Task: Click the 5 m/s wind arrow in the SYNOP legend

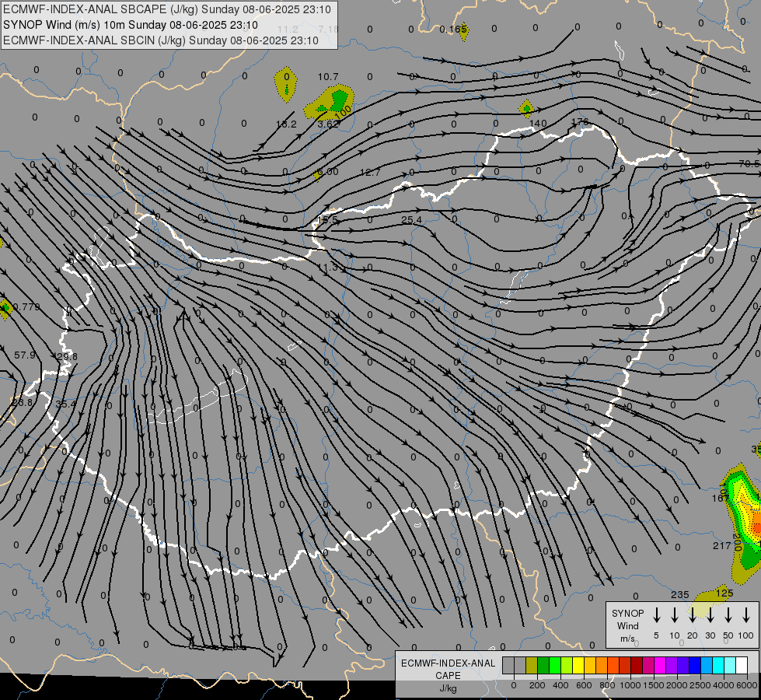Action: tap(656, 615)
